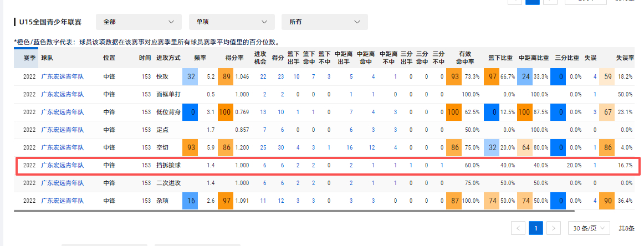
Task: Click the 16.7% turnover rate in 挡拆接球 row
Action: click(x=625, y=166)
